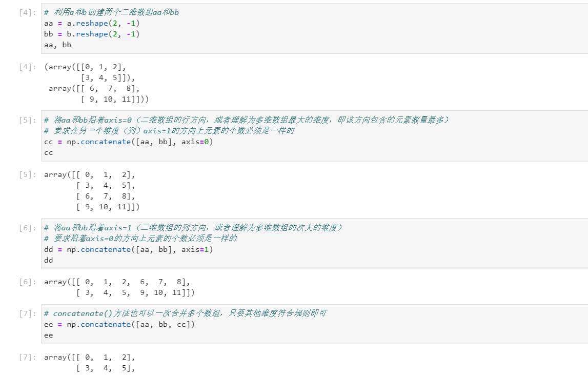Click the four-row array output of cell 5
The image size is (588, 375).
(103, 191)
